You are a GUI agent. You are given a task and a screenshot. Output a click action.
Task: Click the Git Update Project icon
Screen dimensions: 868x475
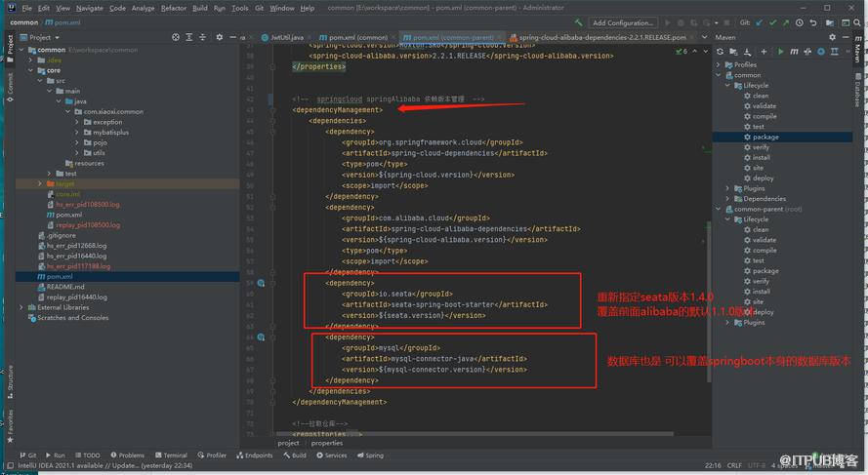[x=759, y=22]
